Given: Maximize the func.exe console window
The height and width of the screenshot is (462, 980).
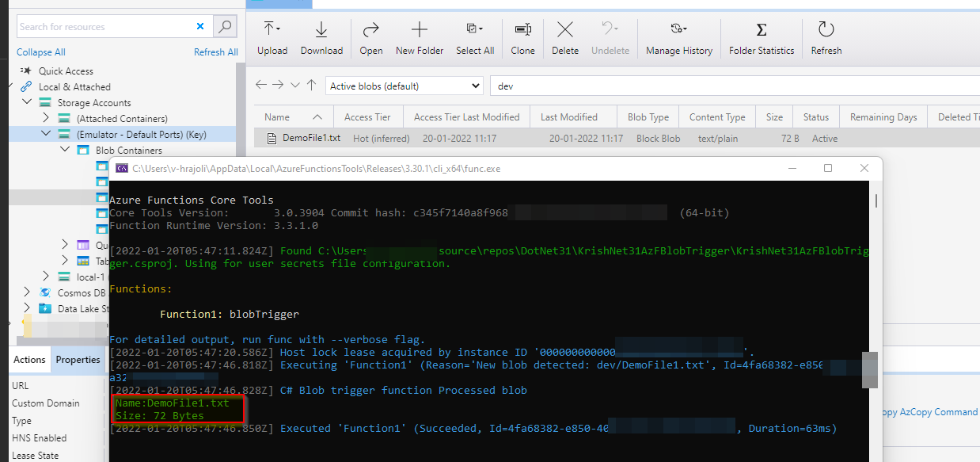Looking at the screenshot, I should (828, 168).
